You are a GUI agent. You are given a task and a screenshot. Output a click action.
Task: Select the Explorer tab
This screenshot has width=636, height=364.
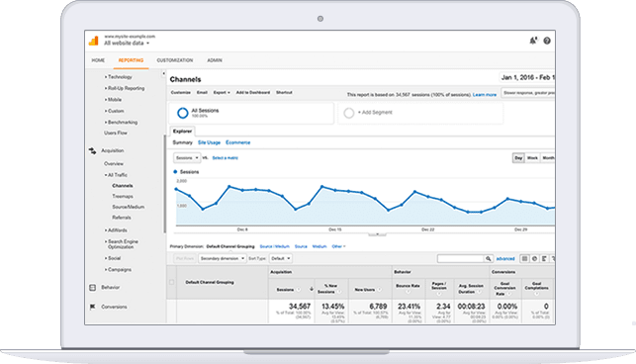click(182, 132)
